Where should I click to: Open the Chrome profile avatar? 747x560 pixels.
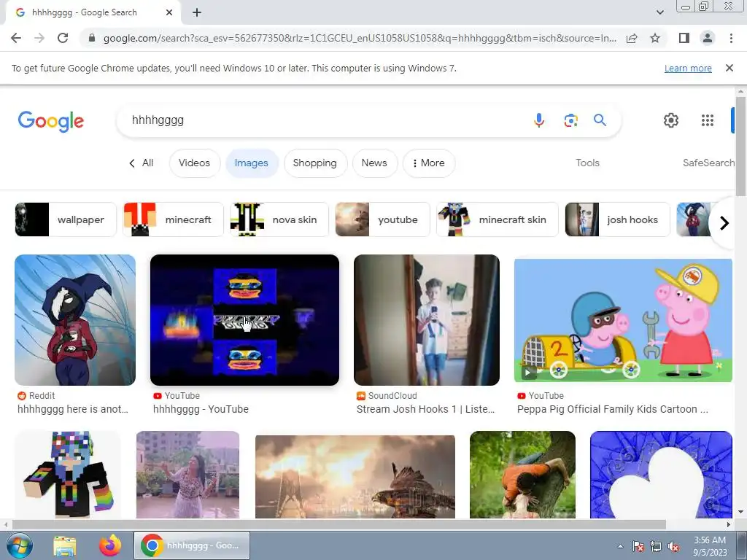[708, 38]
